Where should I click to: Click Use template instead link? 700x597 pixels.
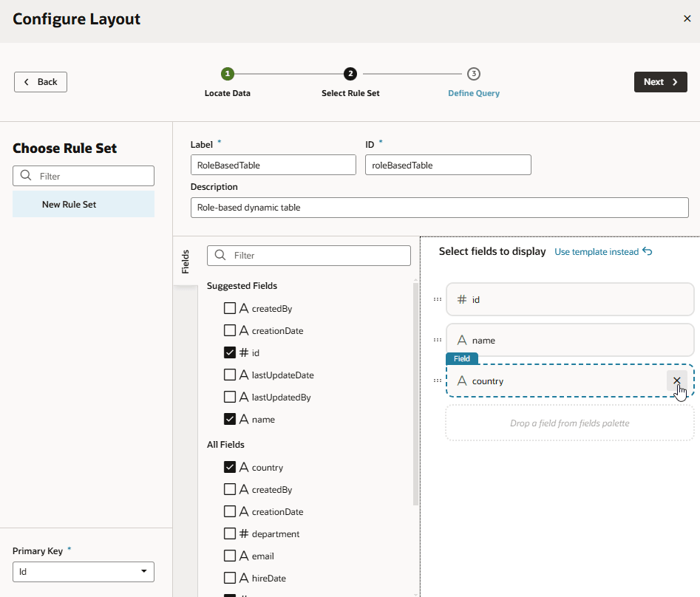click(597, 252)
